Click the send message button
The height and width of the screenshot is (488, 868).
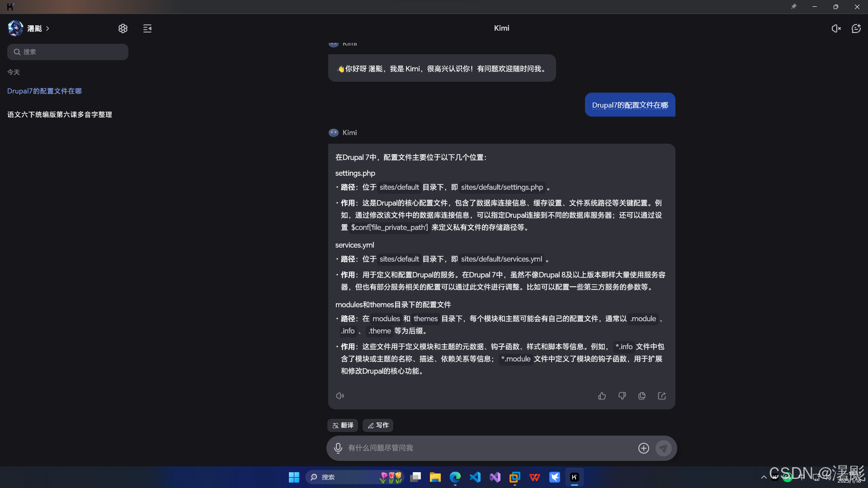coord(663,448)
